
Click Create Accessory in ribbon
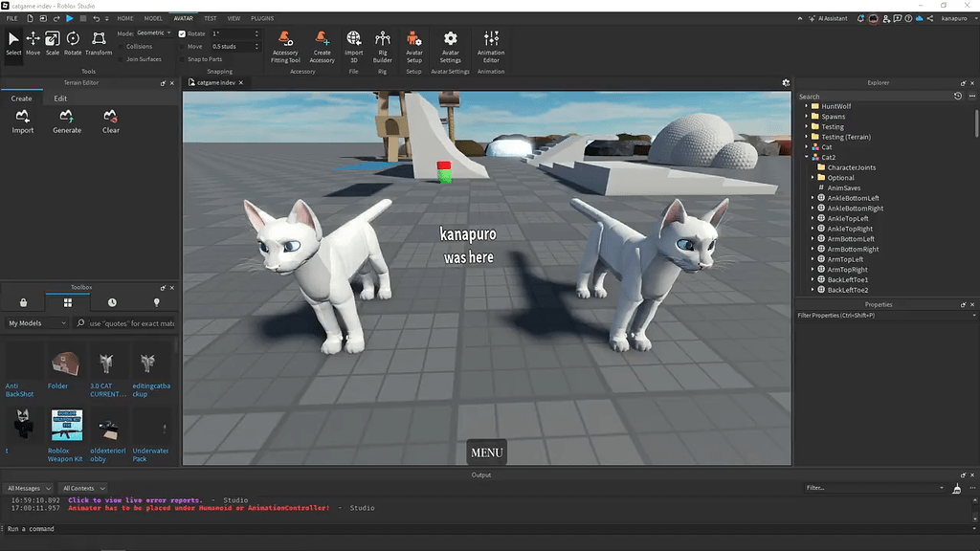pyautogui.click(x=322, y=46)
